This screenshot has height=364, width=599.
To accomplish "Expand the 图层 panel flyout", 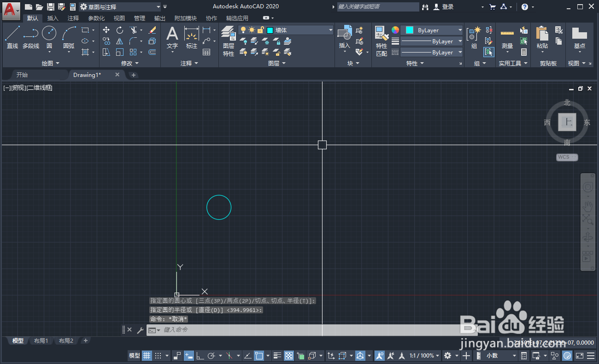I will (x=277, y=64).
